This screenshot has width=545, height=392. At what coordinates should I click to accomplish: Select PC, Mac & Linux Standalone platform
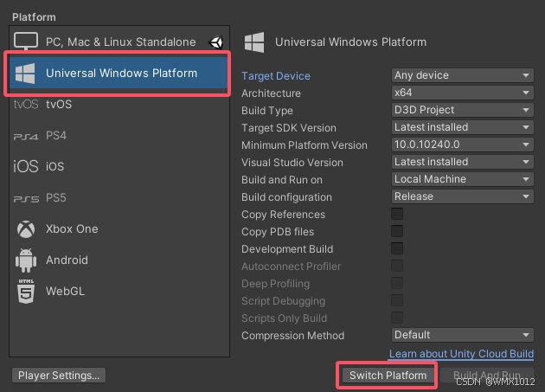(x=119, y=42)
